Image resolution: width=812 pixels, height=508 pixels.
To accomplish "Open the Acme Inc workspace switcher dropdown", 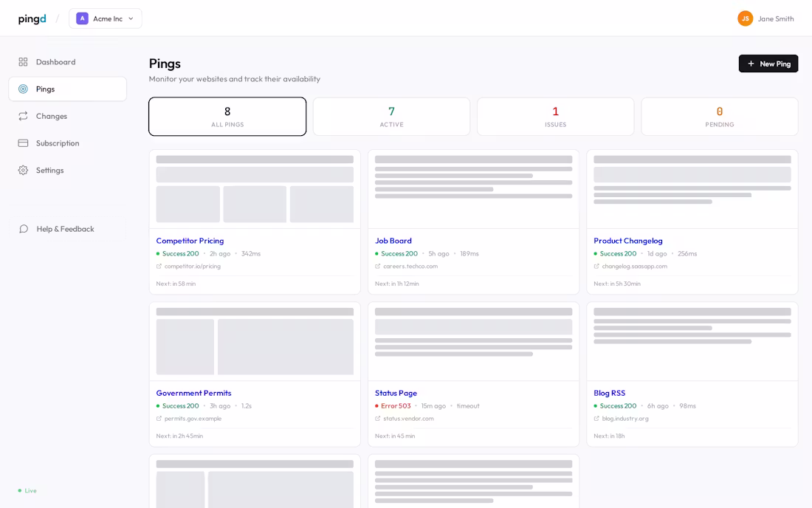I will 106,18.
